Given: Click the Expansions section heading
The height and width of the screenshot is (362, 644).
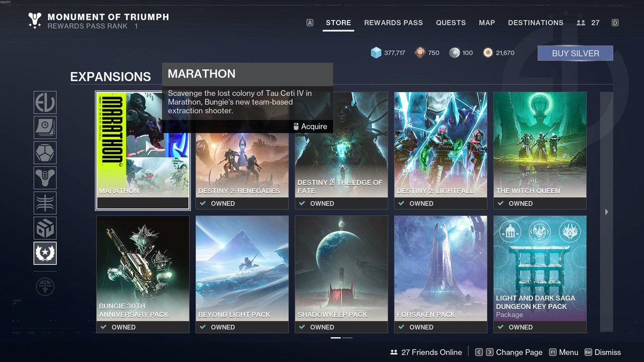Looking at the screenshot, I should point(111,77).
